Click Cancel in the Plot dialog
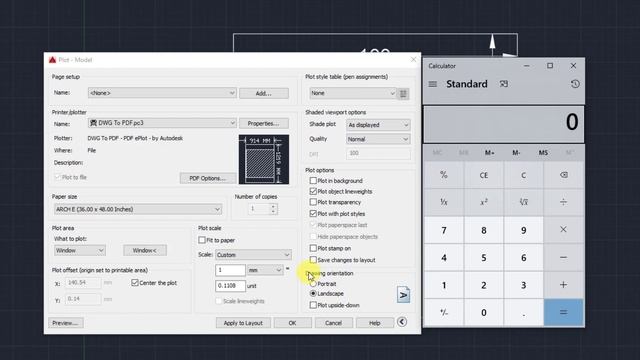The height and width of the screenshot is (360, 640). pos(333,323)
